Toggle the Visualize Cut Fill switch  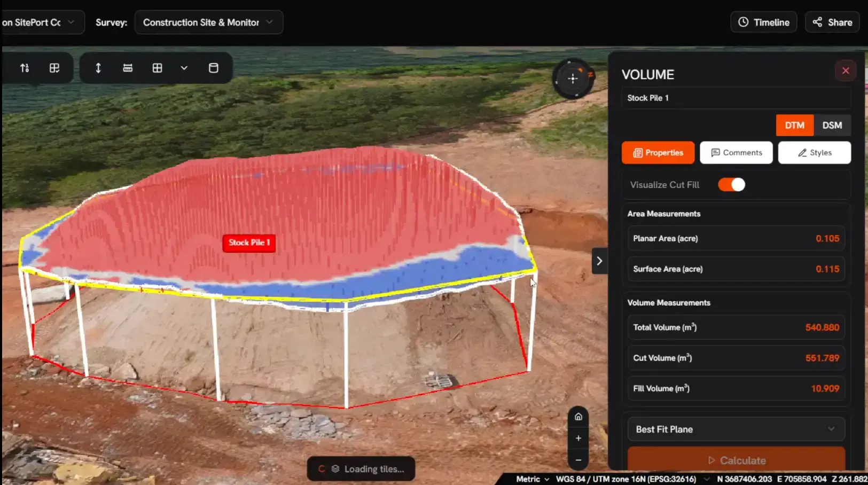tap(731, 185)
